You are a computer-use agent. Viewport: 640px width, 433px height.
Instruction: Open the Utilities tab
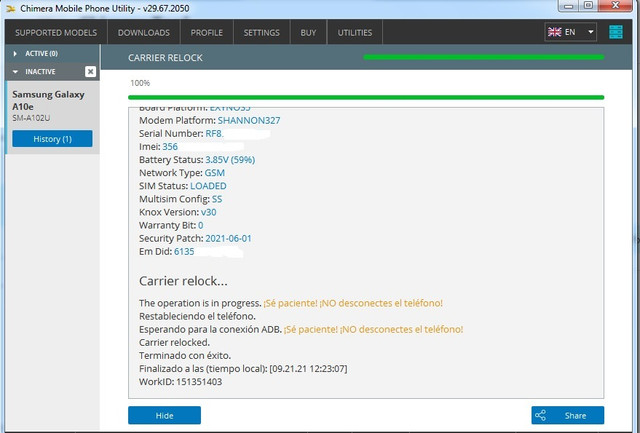pyautogui.click(x=355, y=33)
